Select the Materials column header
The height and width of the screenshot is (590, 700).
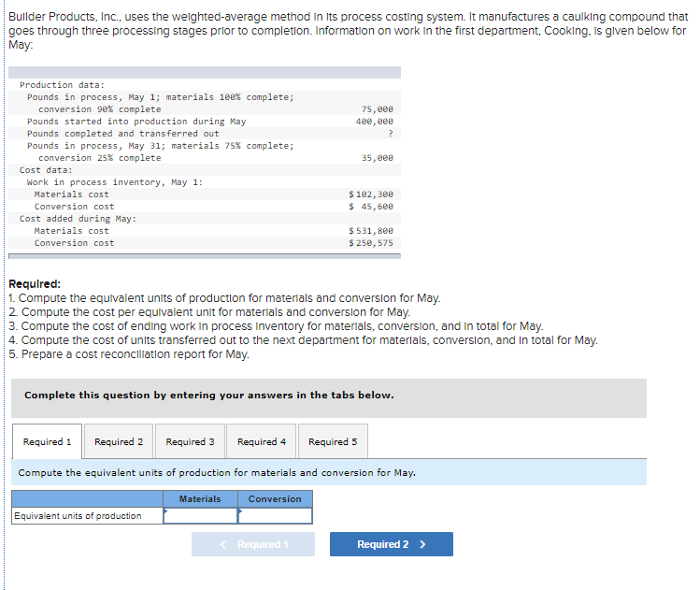click(x=200, y=499)
